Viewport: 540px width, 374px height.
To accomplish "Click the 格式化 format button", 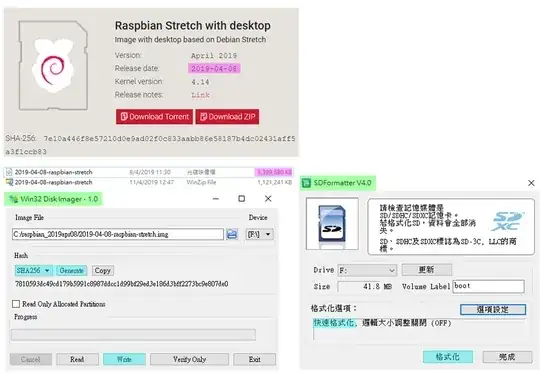I will point(448,357).
